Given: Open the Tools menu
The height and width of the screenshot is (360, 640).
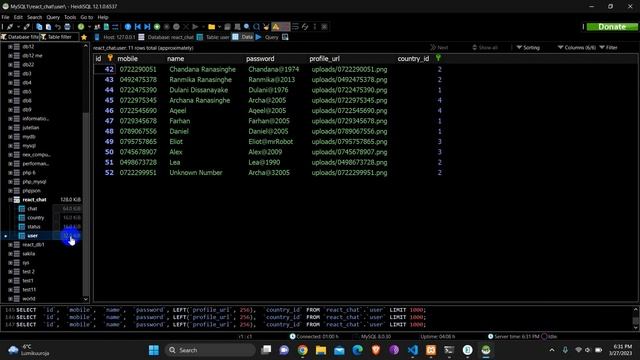Looking at the screenshot, I should (70, 17).
